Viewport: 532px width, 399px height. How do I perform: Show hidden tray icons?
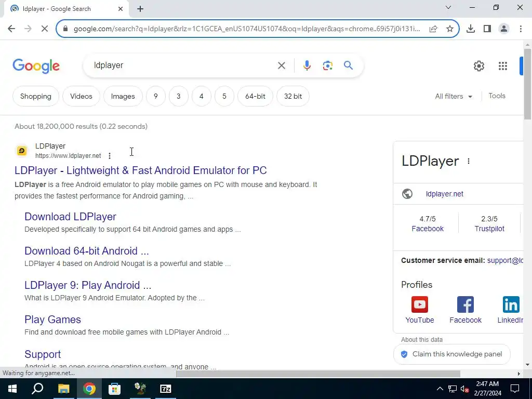coord(440,389)
